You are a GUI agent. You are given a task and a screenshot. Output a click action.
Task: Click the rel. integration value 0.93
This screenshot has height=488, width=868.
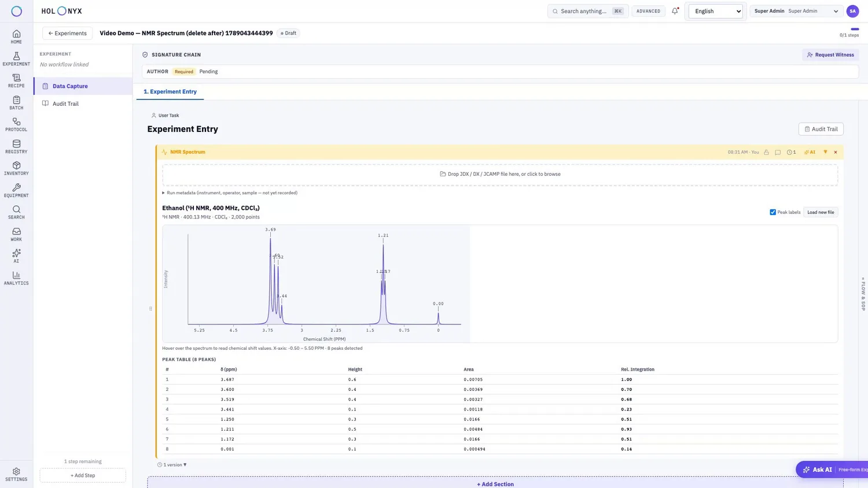point(626,429)
